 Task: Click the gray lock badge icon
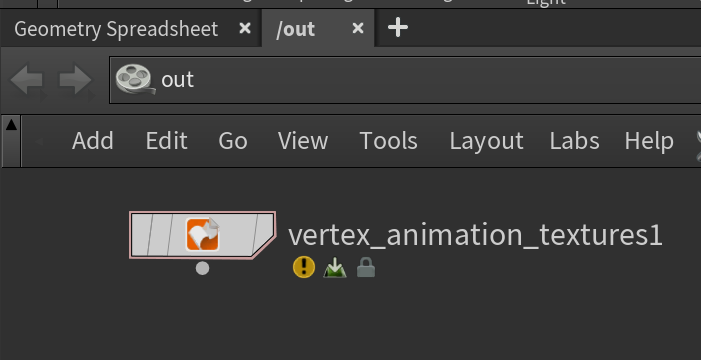pyautogui.click(x=366, y=268)
